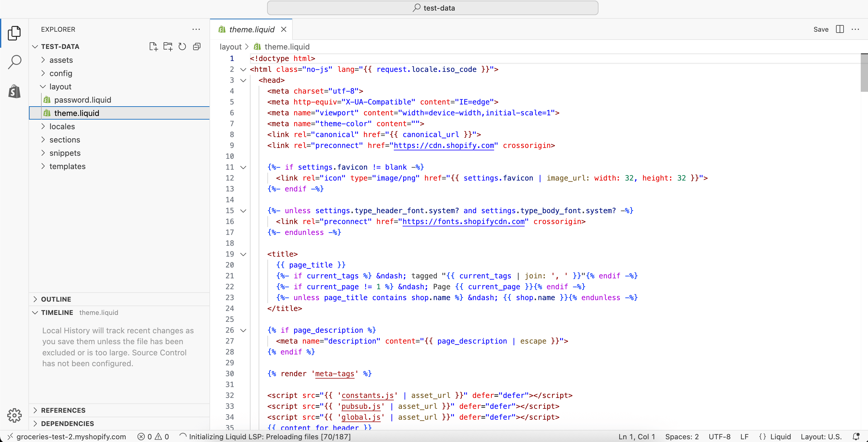Viewport: 868px width, 442px height.
Task: Open the Shopify extension sidebar
Action: (x=14, y=91)
